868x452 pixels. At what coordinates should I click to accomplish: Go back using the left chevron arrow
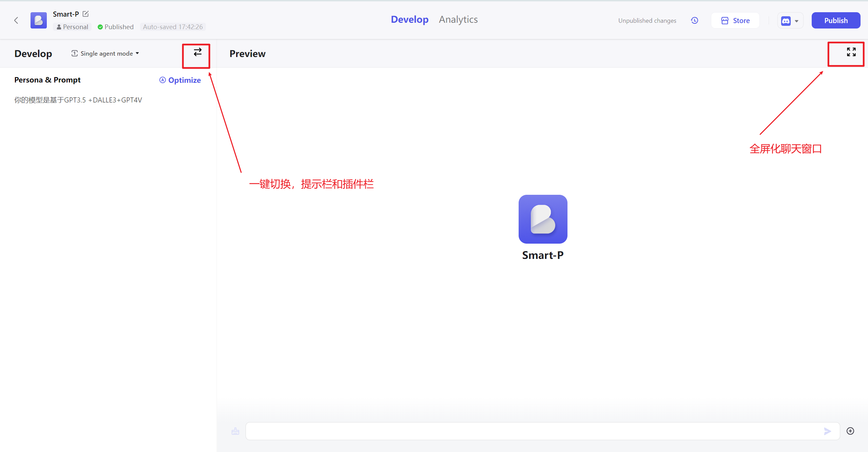16,20
